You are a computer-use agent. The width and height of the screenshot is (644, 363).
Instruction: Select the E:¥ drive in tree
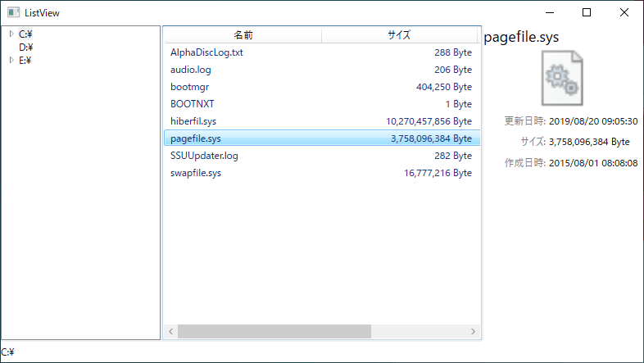click(x=25, y=61)
